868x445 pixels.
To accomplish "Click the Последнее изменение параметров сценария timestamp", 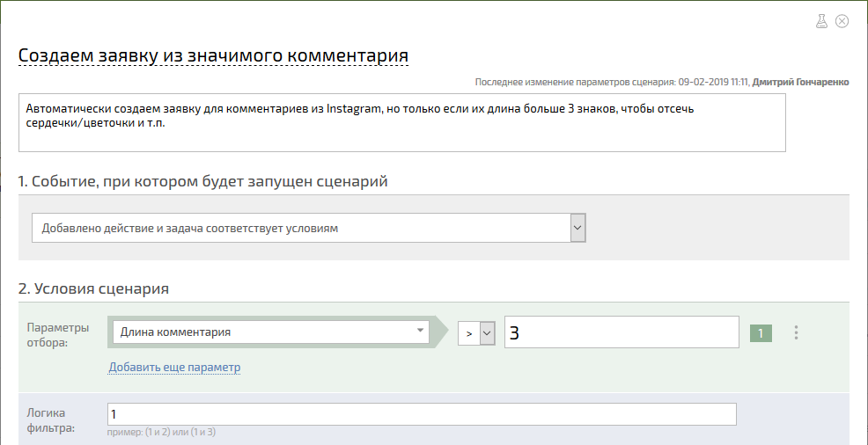I will coord(613,83).
